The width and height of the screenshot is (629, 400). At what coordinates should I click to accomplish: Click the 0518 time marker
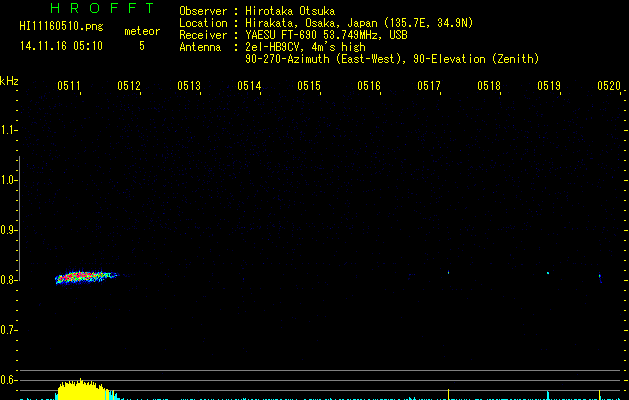(489, 86)
